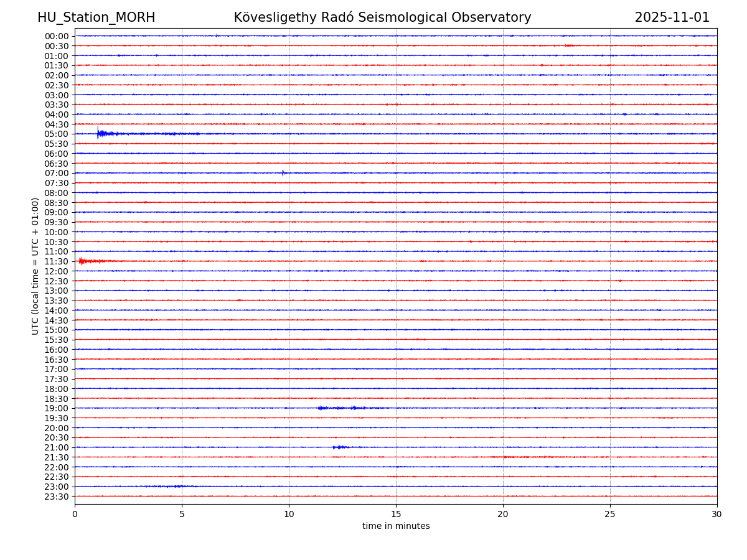The image size is (747, 560).
Task: Click the Kövesligethy Radó Seismological Observatory title
Action: (382, 18)
